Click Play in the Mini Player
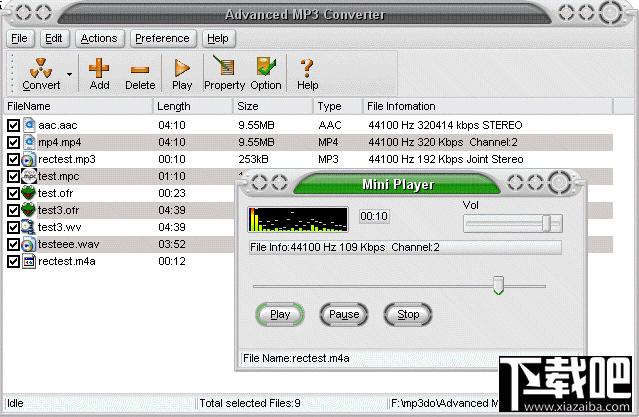The height and width of the screenshot is (417, 639). pos(280,314)
